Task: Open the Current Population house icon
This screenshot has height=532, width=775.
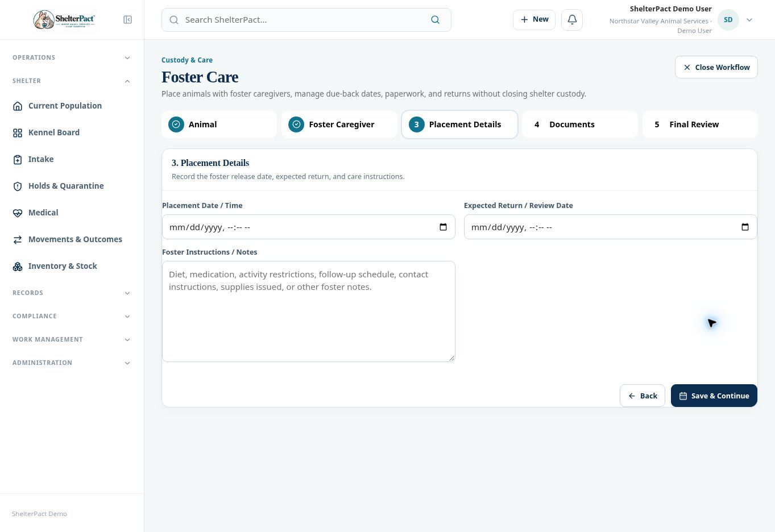Action: [x=18, y=106]
